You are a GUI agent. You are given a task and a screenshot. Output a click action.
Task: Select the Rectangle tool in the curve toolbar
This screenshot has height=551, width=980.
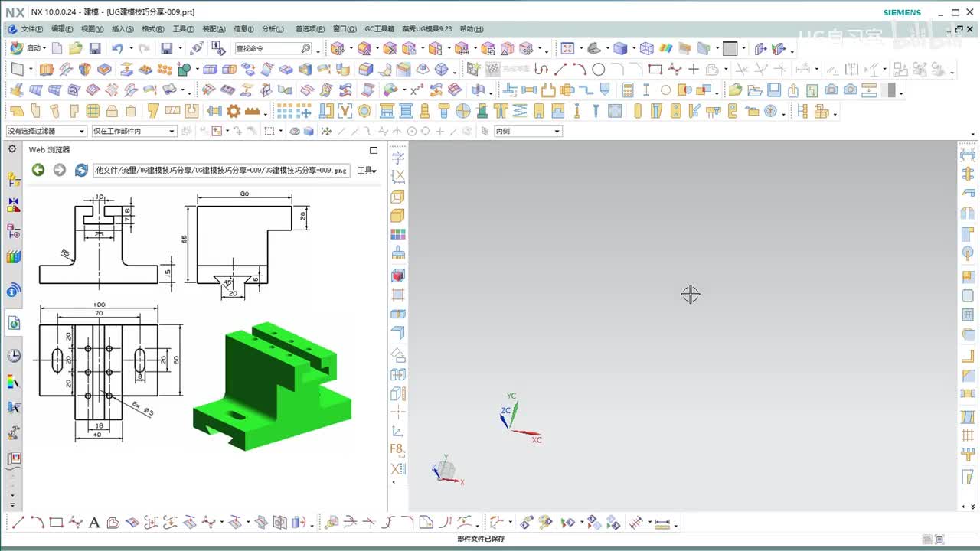coord(655,70)
